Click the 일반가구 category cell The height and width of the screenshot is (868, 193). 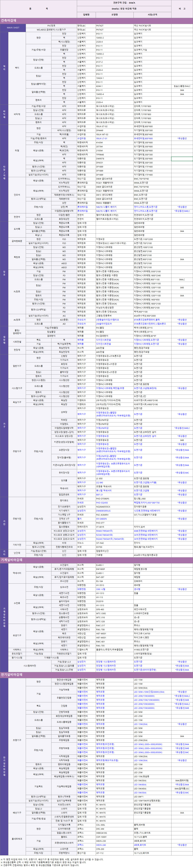click(17, 366)
